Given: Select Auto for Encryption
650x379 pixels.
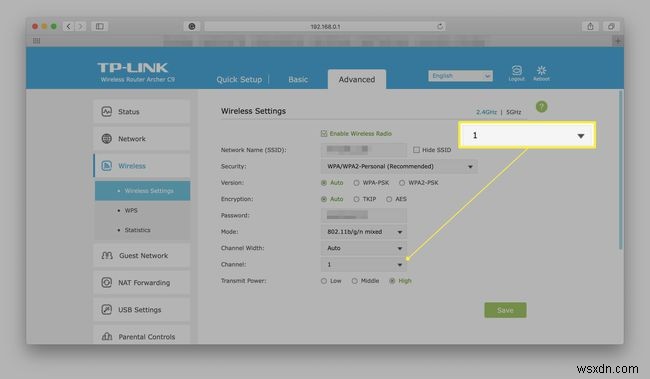Looking at the screenshot, I should click(x=324, y=199).
